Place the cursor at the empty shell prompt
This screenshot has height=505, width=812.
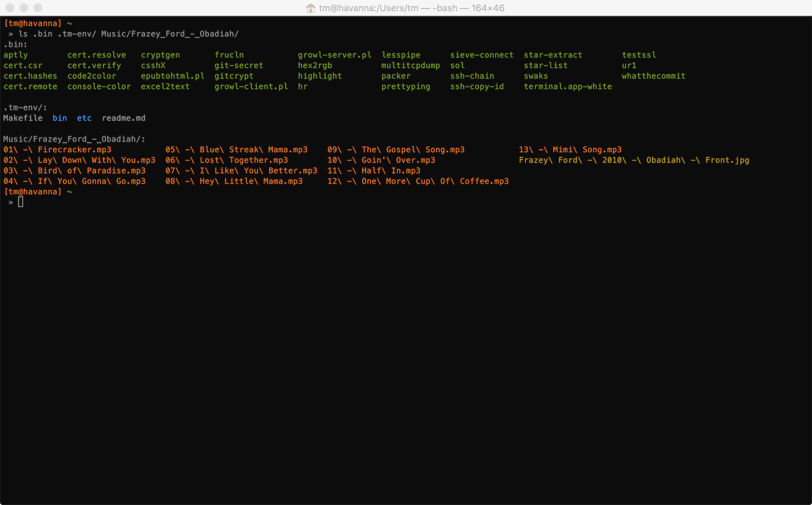21,202
